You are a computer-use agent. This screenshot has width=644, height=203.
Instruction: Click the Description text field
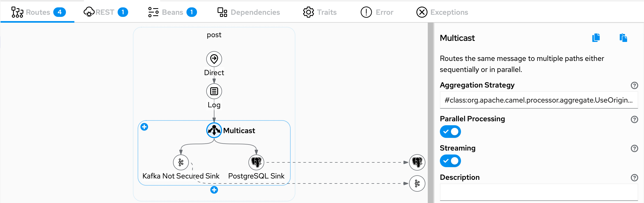coord(539,192)
